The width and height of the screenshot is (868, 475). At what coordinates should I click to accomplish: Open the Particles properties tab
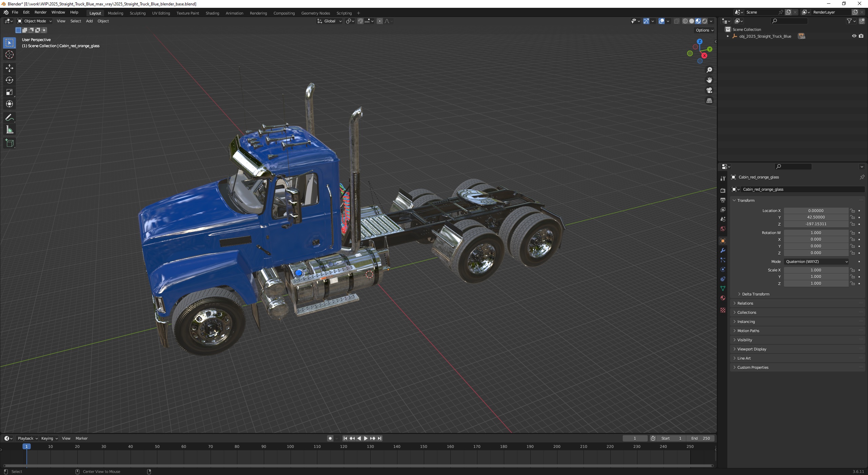click(x=723, y=260)
